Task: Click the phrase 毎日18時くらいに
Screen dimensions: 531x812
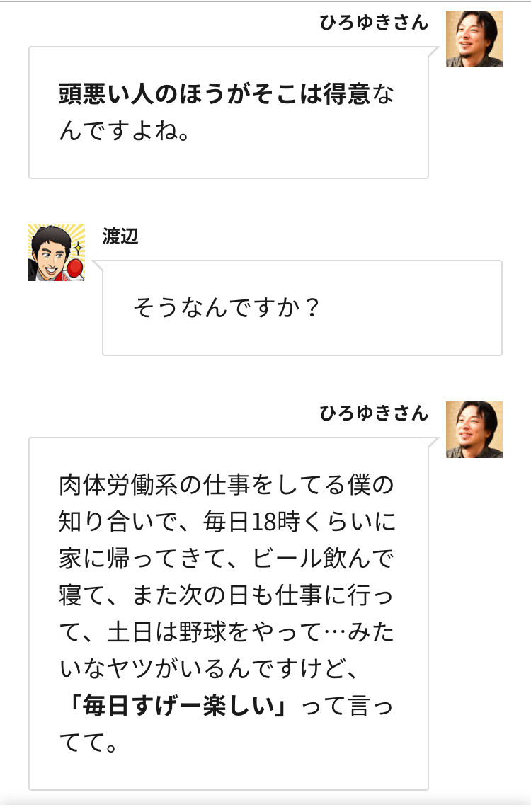Action: click(x=299, y=522)
